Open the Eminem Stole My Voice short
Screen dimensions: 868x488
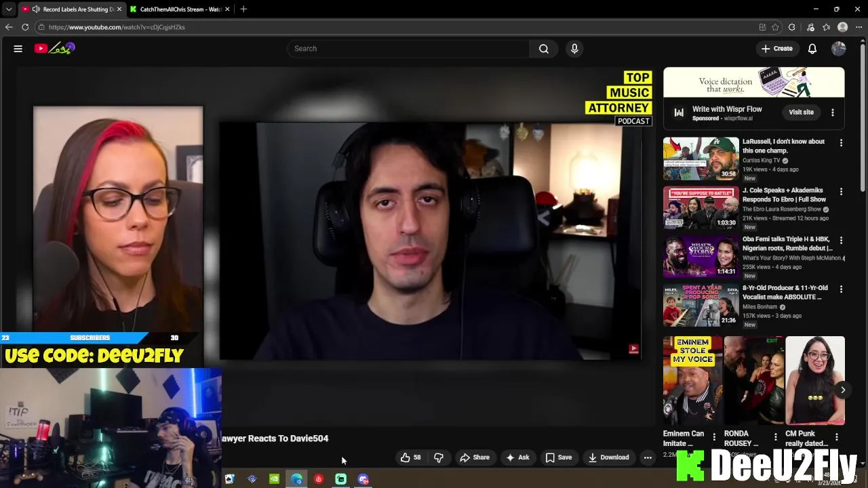(693, 380)
